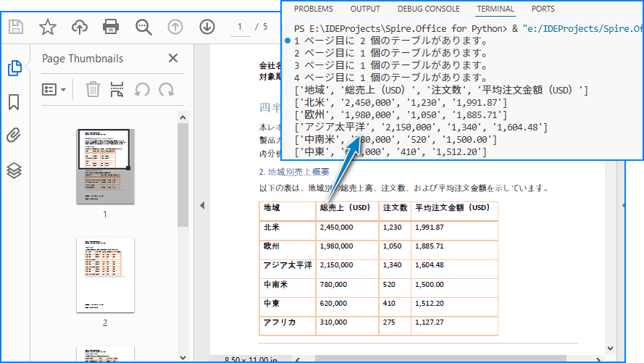
Task: Go to next page with down arrow
Action: (207, 27)
